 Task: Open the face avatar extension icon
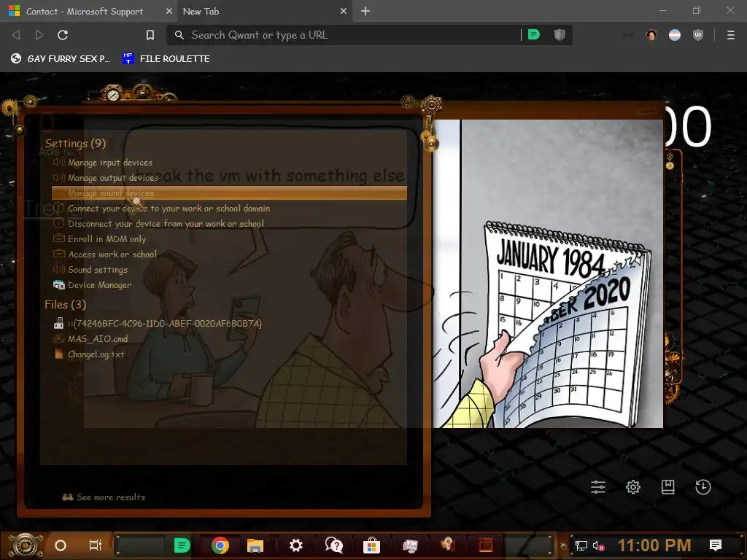651,35
